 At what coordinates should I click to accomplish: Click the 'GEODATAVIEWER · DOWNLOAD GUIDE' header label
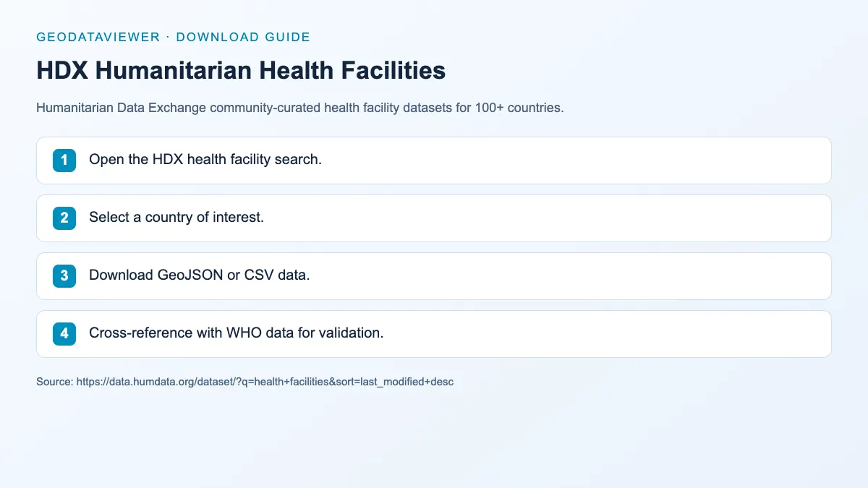tap(173, 37)
